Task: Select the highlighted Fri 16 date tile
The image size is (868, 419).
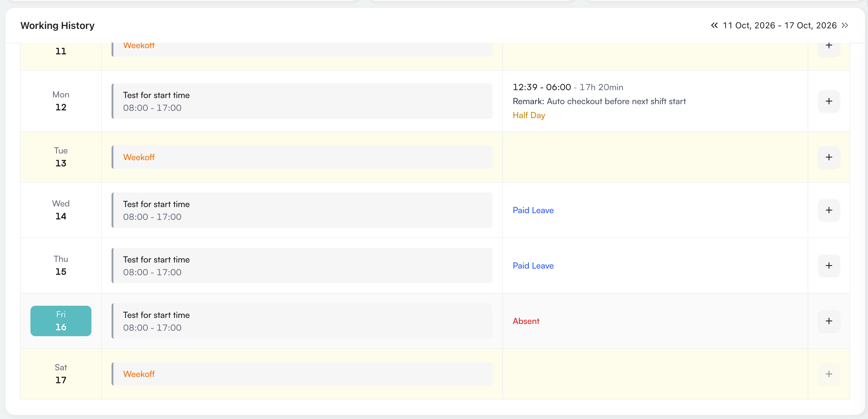Action: pos(61,321)
